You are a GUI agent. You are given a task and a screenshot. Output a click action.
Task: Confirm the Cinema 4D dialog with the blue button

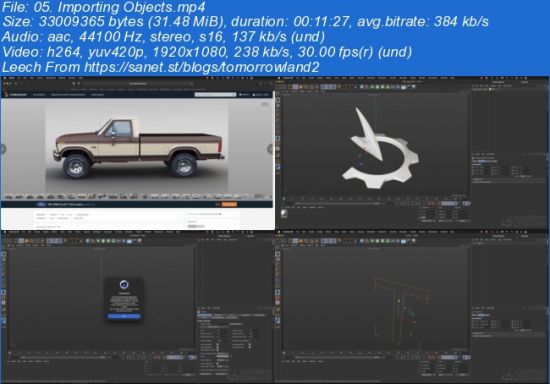click(124, 316)
